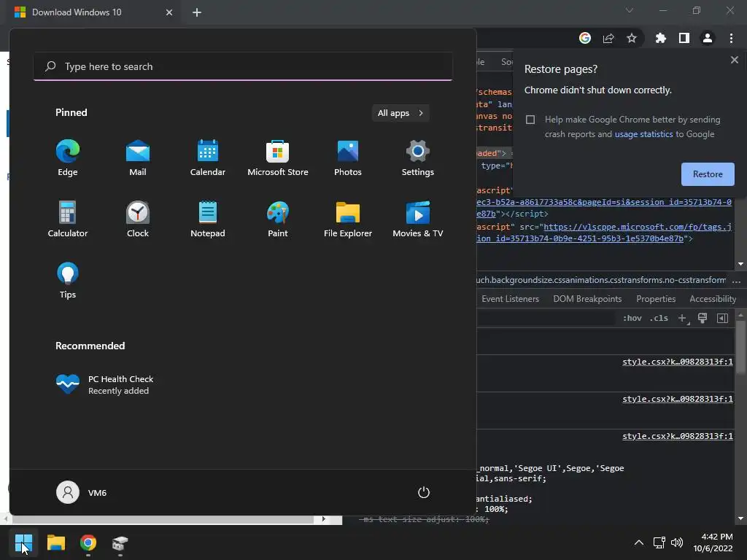Launch Paint

278,219
